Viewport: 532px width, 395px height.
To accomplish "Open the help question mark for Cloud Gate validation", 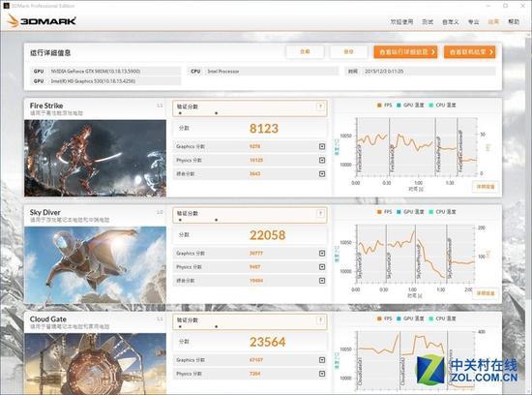I will tap(320, 319).
